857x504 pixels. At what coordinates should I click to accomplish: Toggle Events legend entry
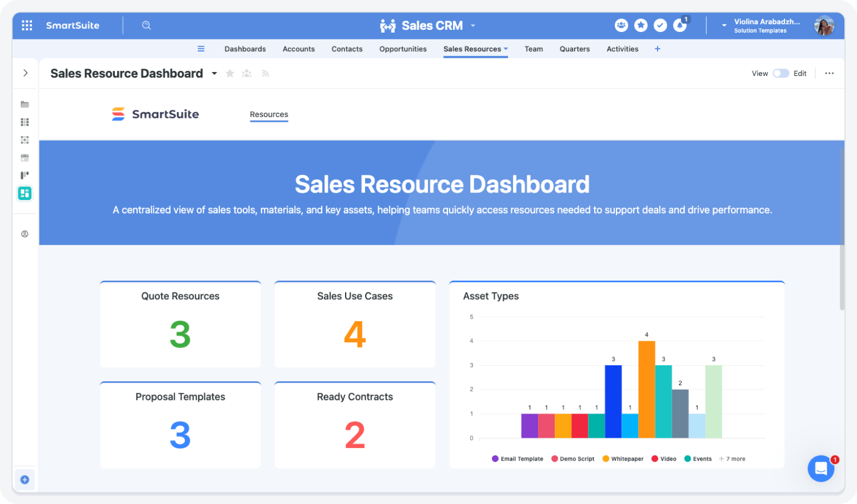[x=698, y=459]
